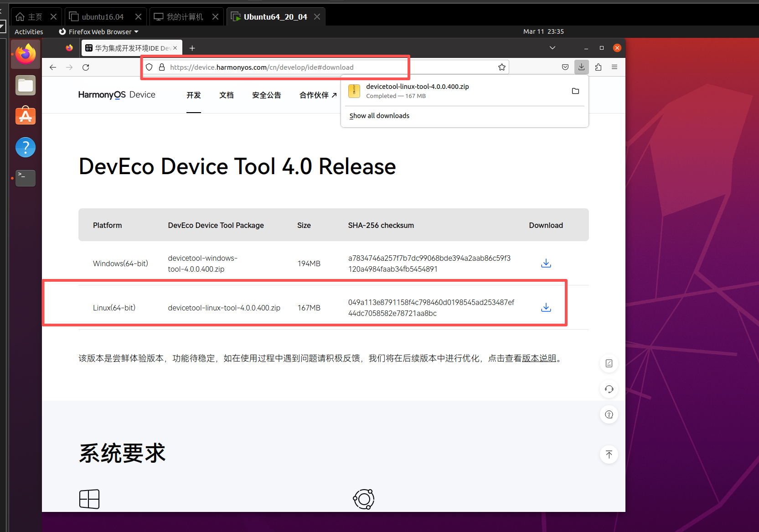Viewport: 759px width, 532px height.
Task: Click the site padlock icon
Action: pyautogui.click(x=162, y=67)
